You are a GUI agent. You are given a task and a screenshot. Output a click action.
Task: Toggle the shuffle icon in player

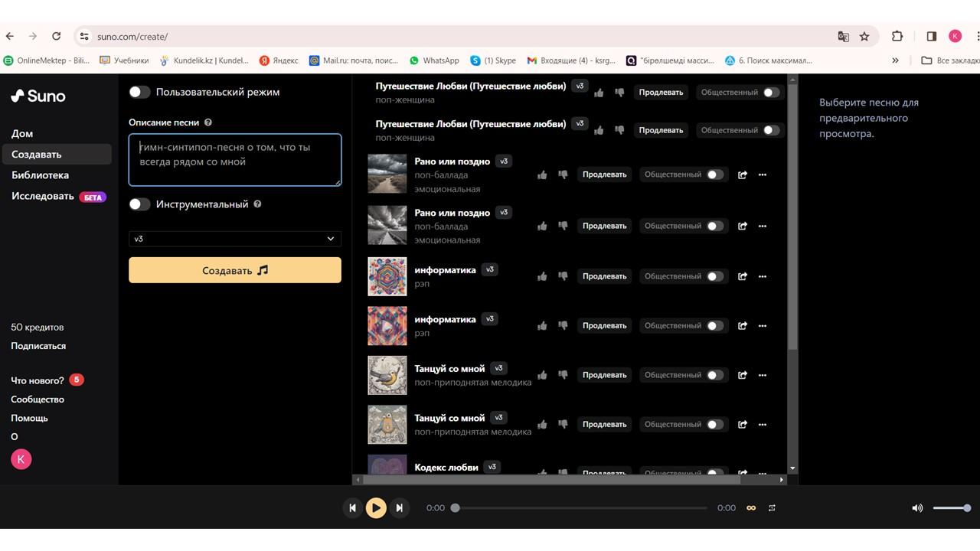click(772, 508)
